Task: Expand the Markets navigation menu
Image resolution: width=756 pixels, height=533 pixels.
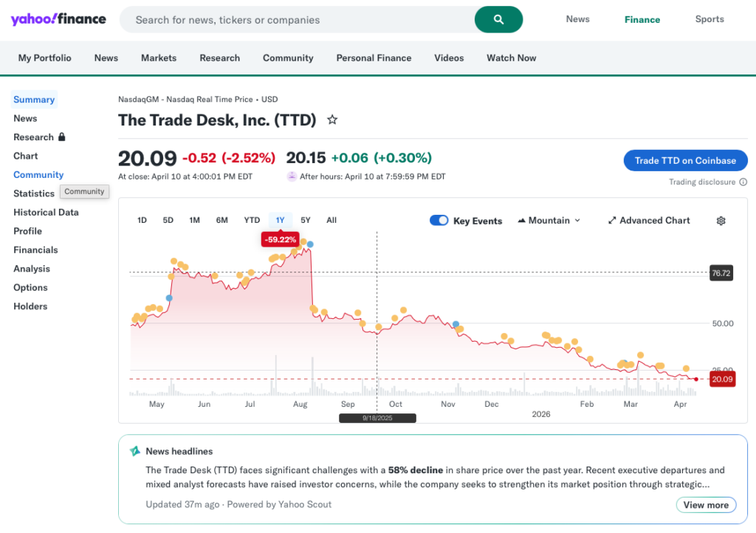Action: (159, 58)
